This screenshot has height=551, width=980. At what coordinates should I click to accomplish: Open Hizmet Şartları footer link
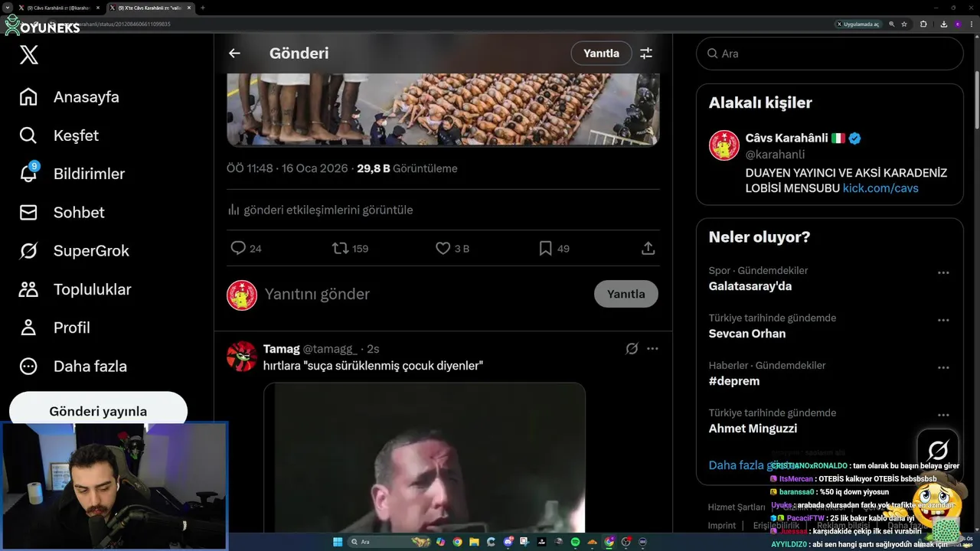(736, 507)
